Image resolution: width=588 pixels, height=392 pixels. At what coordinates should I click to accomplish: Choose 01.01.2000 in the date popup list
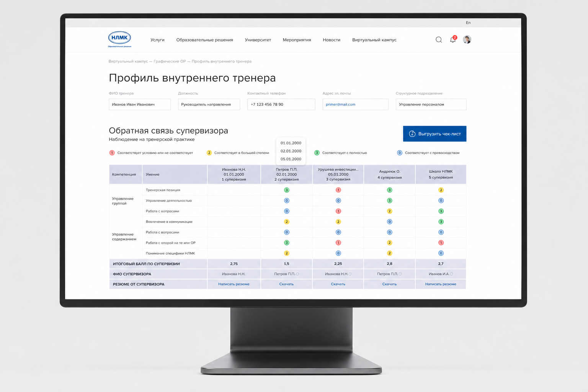[291, 143]
